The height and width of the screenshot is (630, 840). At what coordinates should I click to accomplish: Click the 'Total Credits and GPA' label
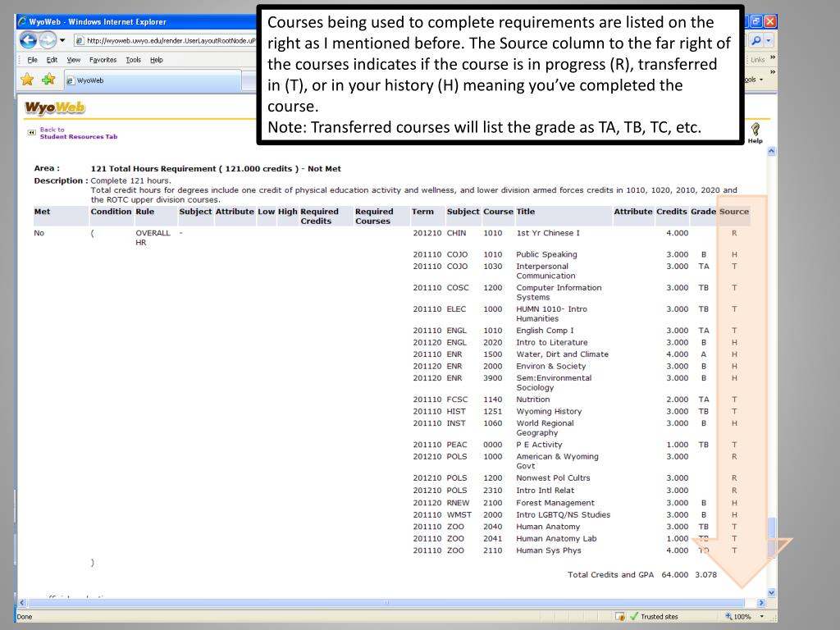(610, 575)
